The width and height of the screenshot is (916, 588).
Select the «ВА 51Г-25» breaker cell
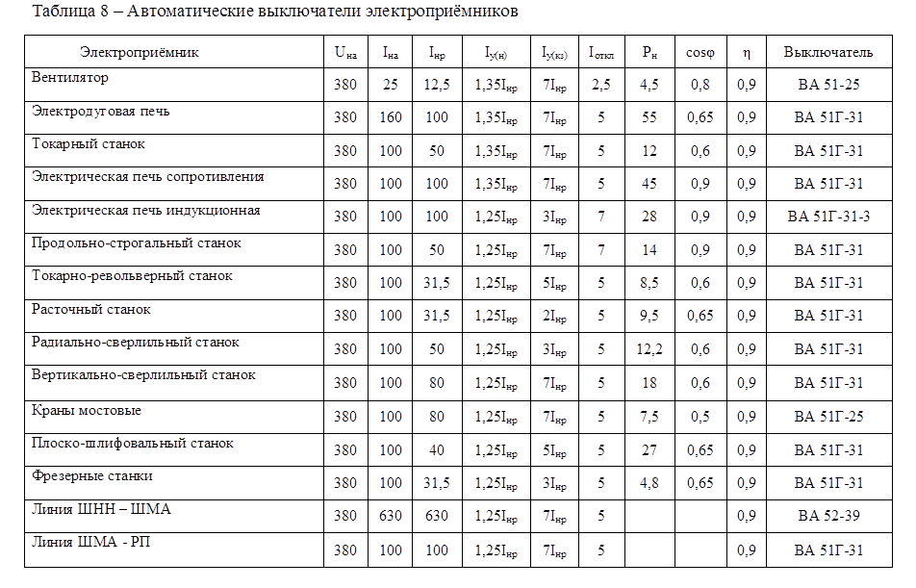click(828, 416)
